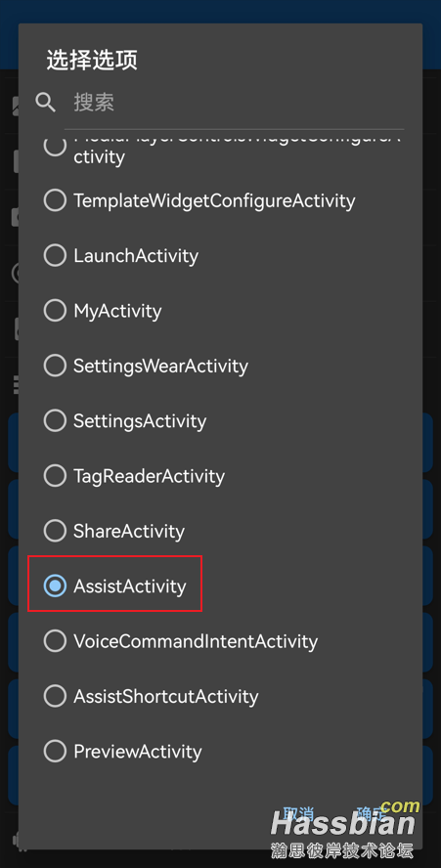Tap the 取消 cancel button
Viewport: 441px width, 868px height.
coord(298,813)
